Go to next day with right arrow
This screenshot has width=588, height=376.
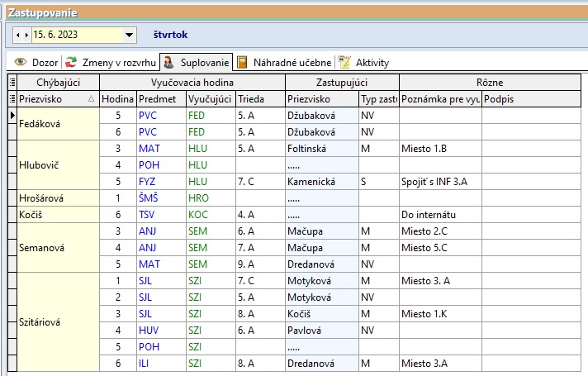tap(27, 36)
